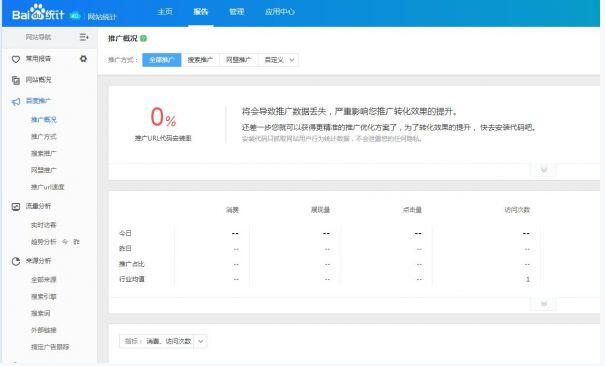605x366 pixels.
Task: Open the 应用中心 tab
Action: 280,12
